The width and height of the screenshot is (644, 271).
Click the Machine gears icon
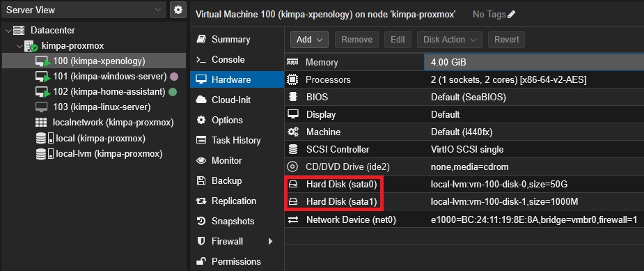(293, 132)
